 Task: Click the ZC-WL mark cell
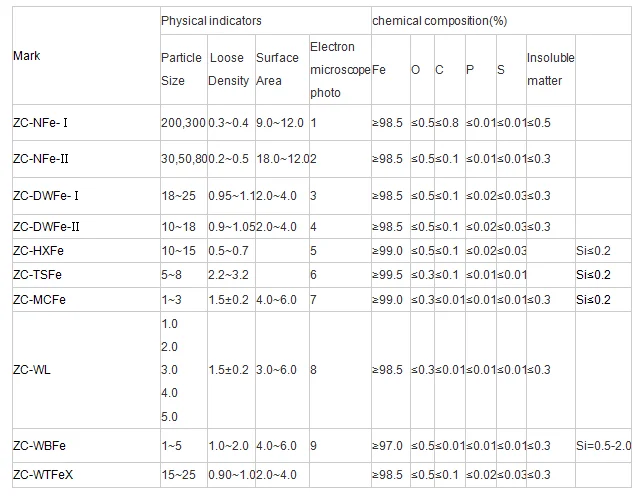(x=33, y=370)
